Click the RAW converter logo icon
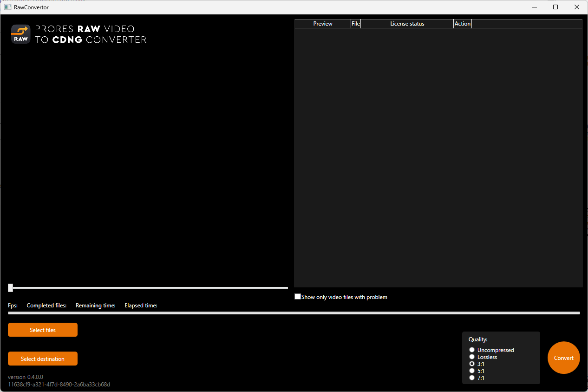Viewport: 588px width, 392px height. click(20, 34)
